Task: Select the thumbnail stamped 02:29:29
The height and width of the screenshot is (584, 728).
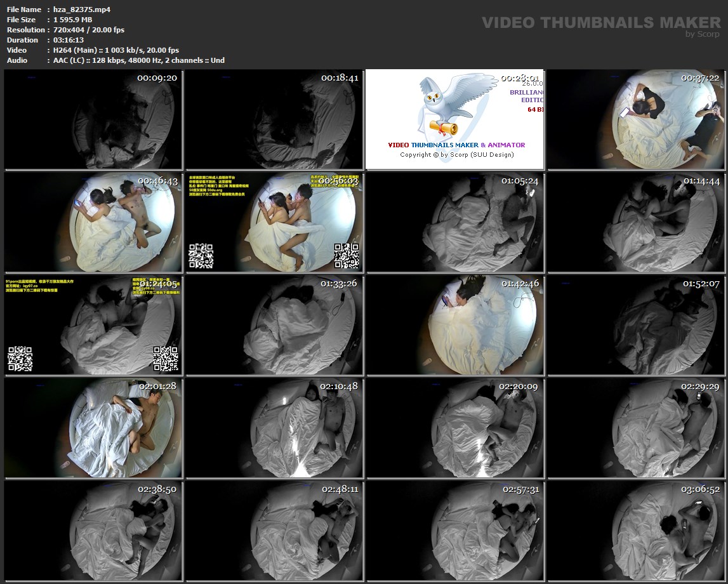Action: (636, 428)
